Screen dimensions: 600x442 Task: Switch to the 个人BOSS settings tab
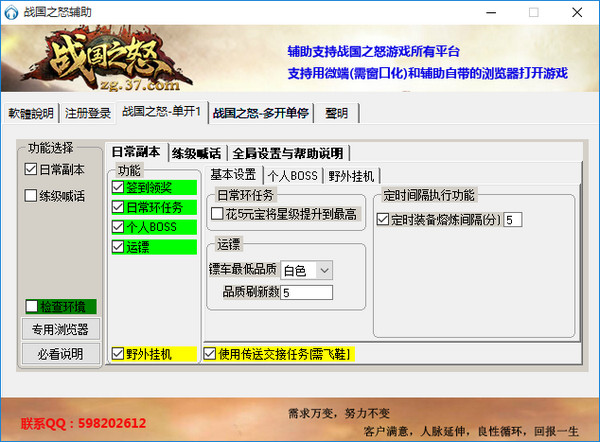[293, 176]
